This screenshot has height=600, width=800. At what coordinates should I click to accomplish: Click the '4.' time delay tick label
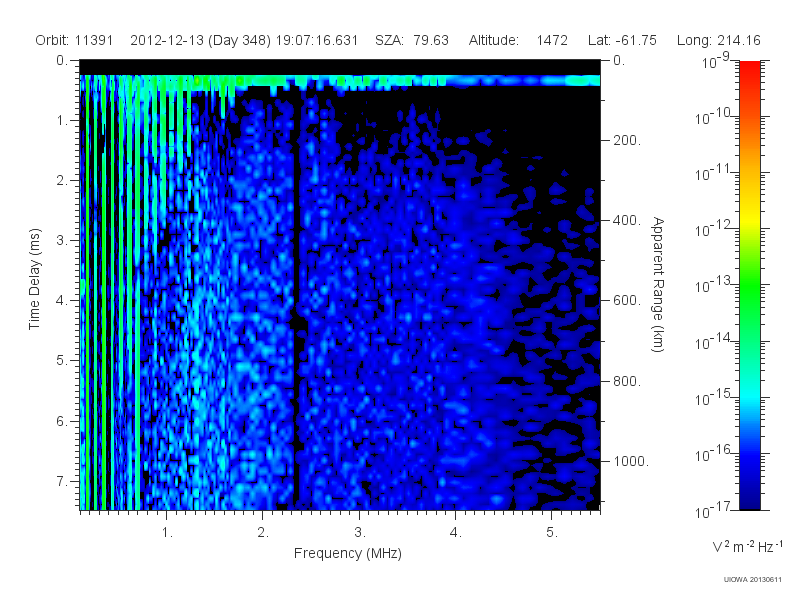tap(62, 301)
